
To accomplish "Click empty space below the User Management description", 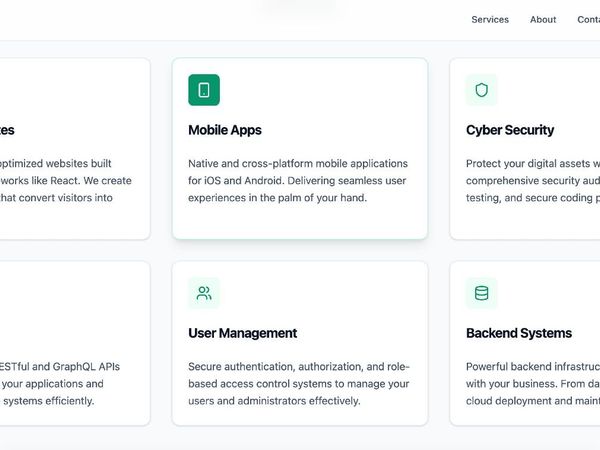I will click(298, 415).
